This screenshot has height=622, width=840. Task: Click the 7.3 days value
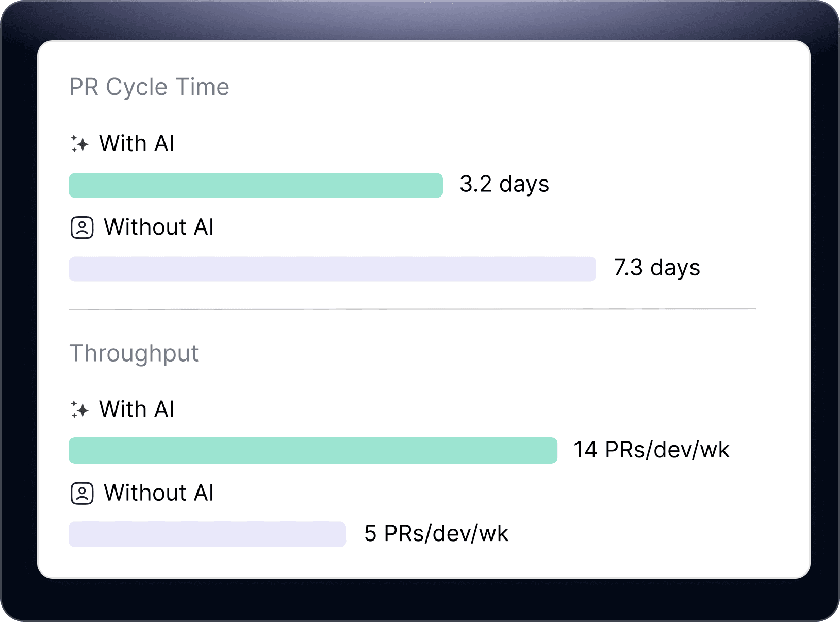pyautogui.click(x=656, y=268)
